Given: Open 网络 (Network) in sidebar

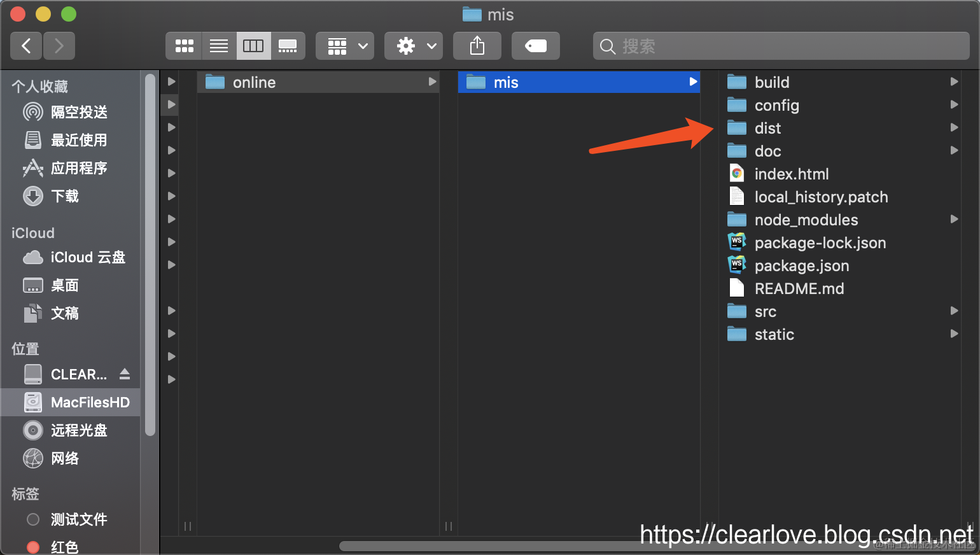Looking at the screenshot, I should 71,458.
